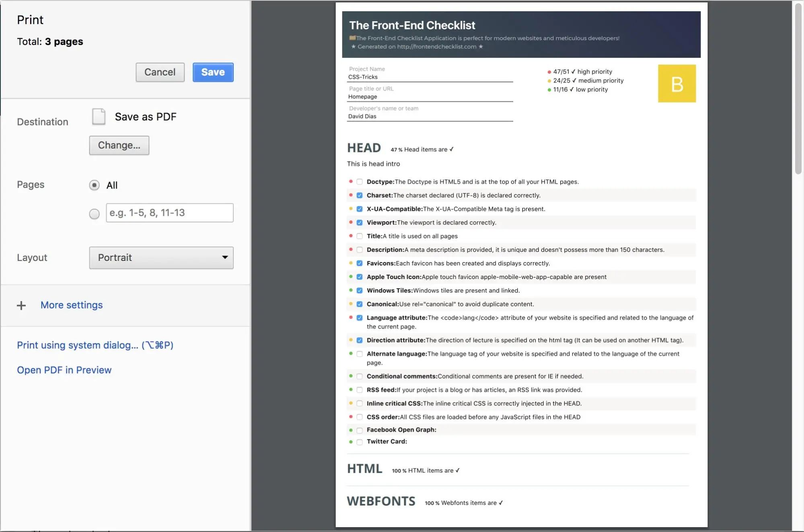Toggle the Canonical checkbox
This screenshot has height=532, width=804.
point(360,304)
